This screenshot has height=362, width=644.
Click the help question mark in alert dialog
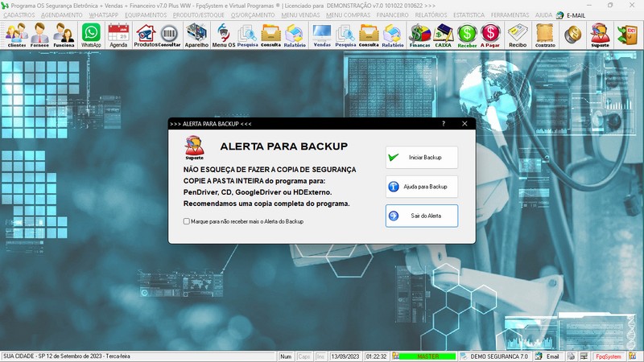pyautogui.click(x=444, y=124)
